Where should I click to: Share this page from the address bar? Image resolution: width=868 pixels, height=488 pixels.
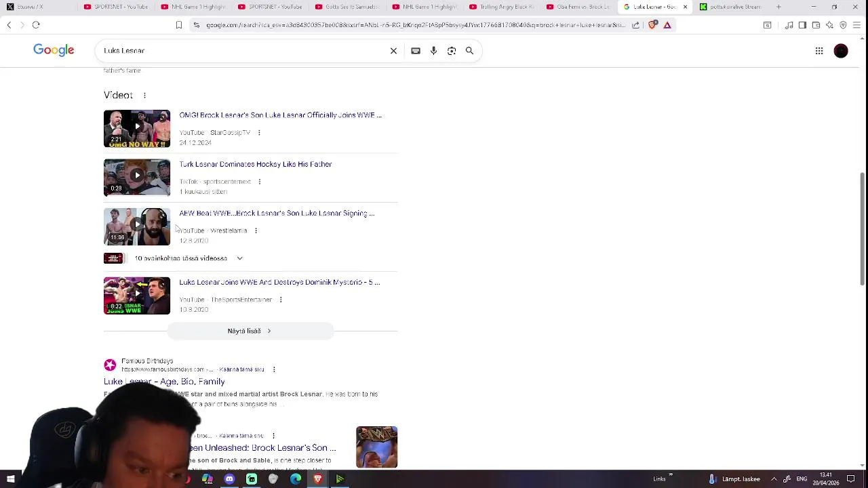(x=635, y=25)
